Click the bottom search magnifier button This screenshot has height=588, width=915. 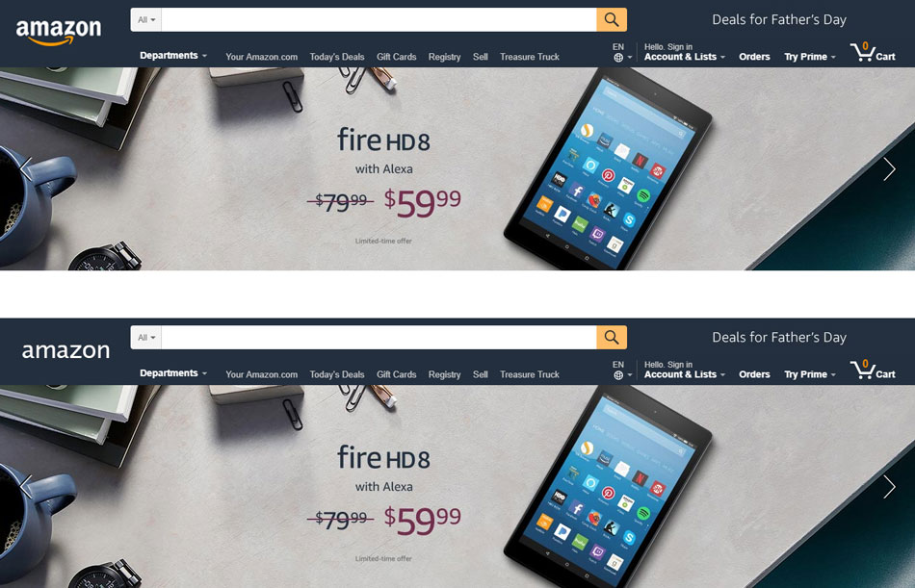(612, 337)
